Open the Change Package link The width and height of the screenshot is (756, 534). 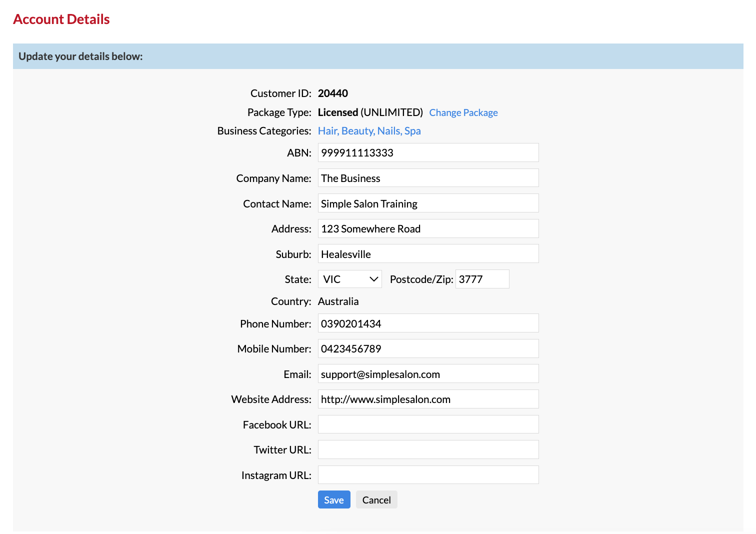(x=463, y=112)
